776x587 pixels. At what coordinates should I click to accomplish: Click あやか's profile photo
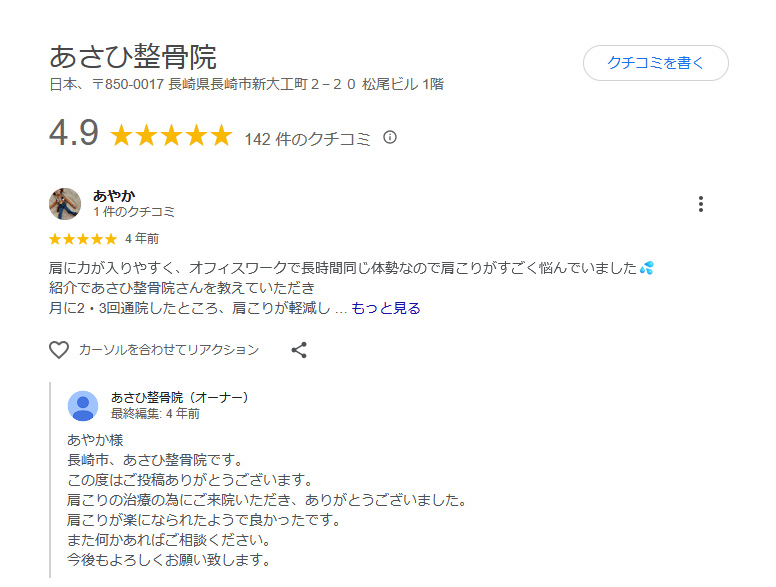coord(65,204)
